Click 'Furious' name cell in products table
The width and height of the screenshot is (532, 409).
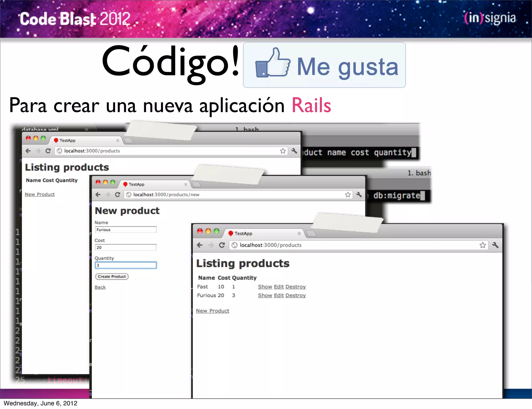tap(207, 295)
